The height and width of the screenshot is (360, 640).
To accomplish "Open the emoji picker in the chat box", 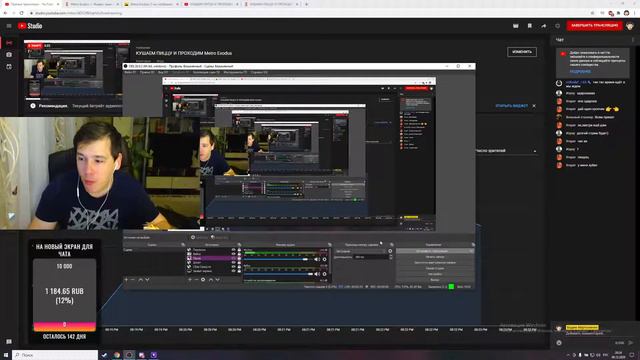I will [559, 342].
